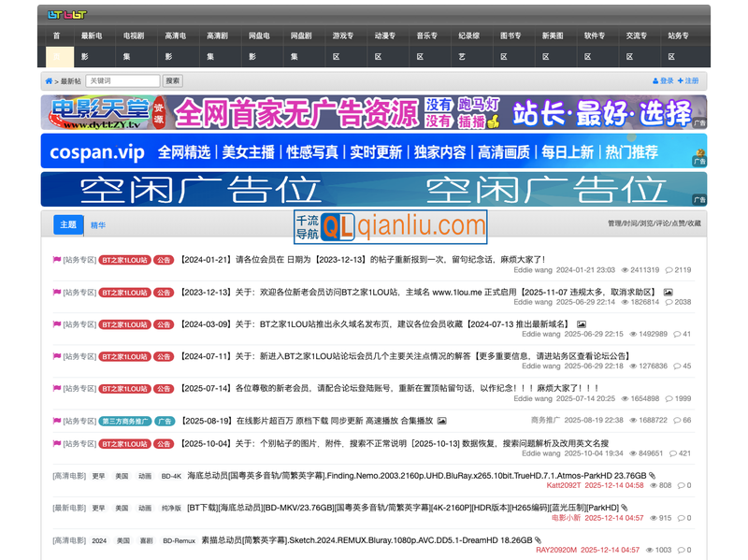Click the image icon on the 2025-08-19 post
Viewport: 748px width, 560px height.
[x=441, y=421]
